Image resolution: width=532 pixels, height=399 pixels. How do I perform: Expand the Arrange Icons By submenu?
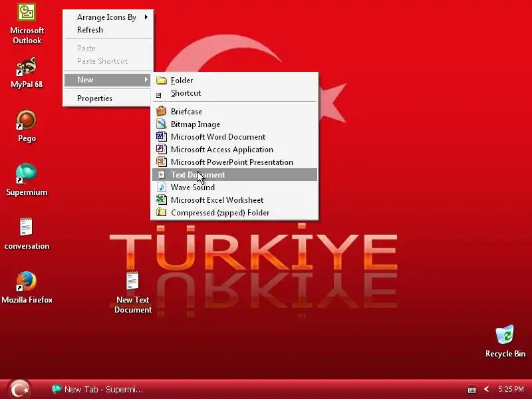click(108, 17)
